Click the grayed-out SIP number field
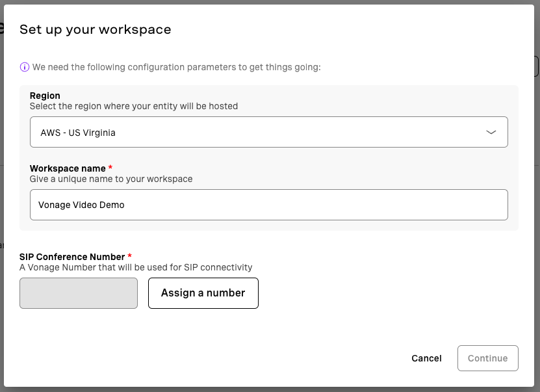Screen dimensions: 540x392 (x=78, y=293)
